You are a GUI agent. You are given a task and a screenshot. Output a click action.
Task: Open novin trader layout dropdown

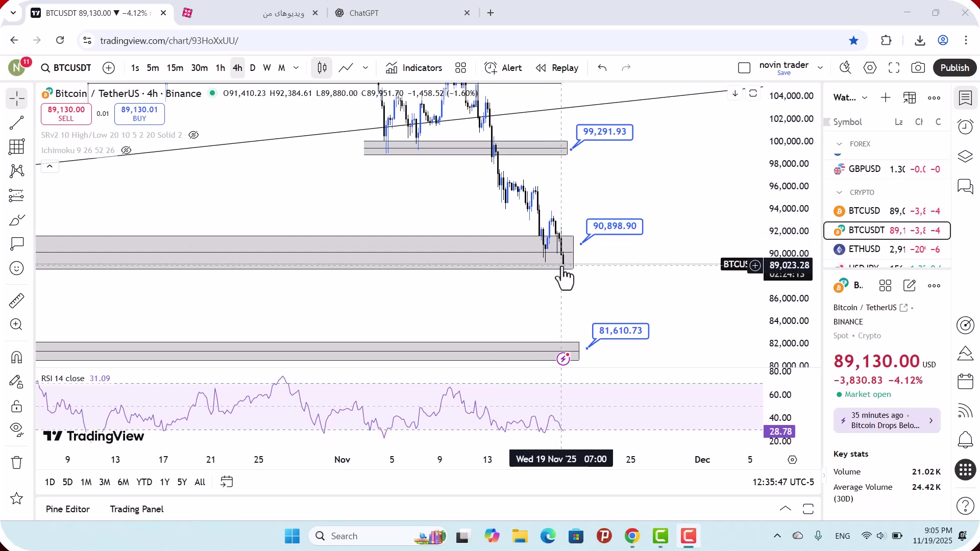pos(820,68)
